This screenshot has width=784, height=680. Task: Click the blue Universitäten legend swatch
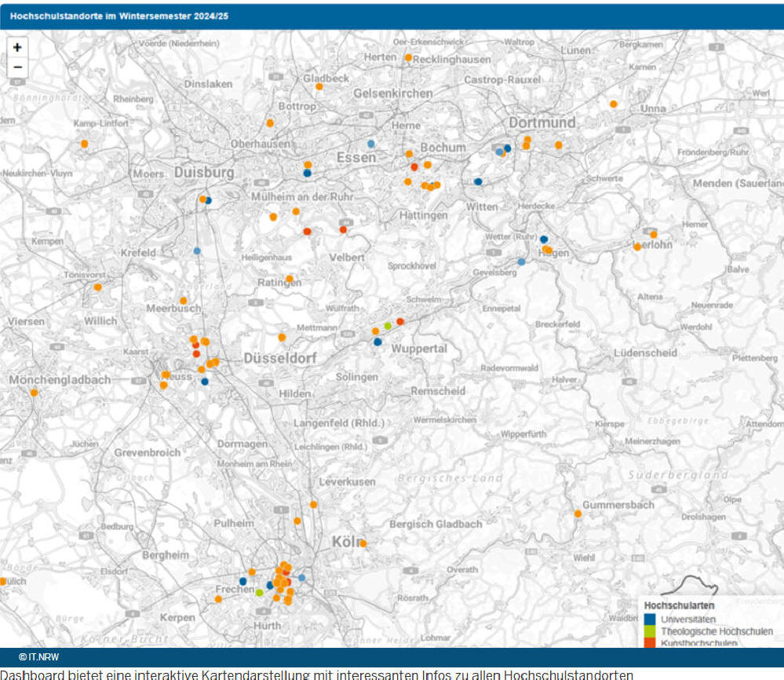pos(650,620)
